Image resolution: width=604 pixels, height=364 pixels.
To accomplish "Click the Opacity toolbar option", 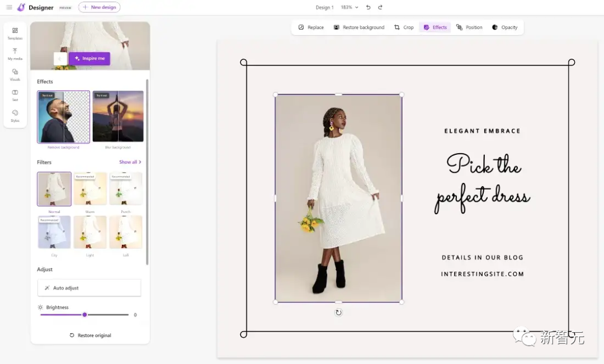I will coord(504,27).
